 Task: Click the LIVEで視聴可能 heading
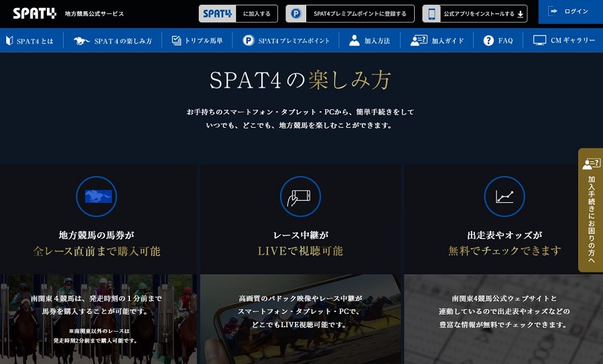click(x=300, y=251)
